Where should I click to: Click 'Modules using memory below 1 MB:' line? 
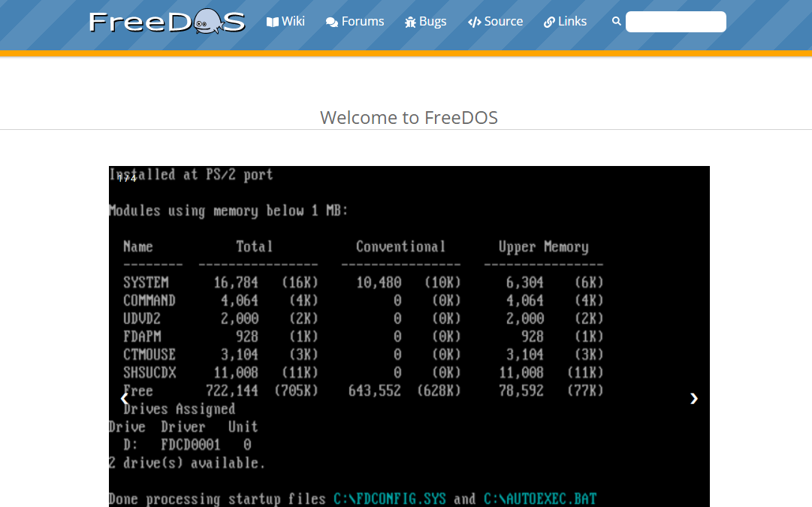click(228, 211)
